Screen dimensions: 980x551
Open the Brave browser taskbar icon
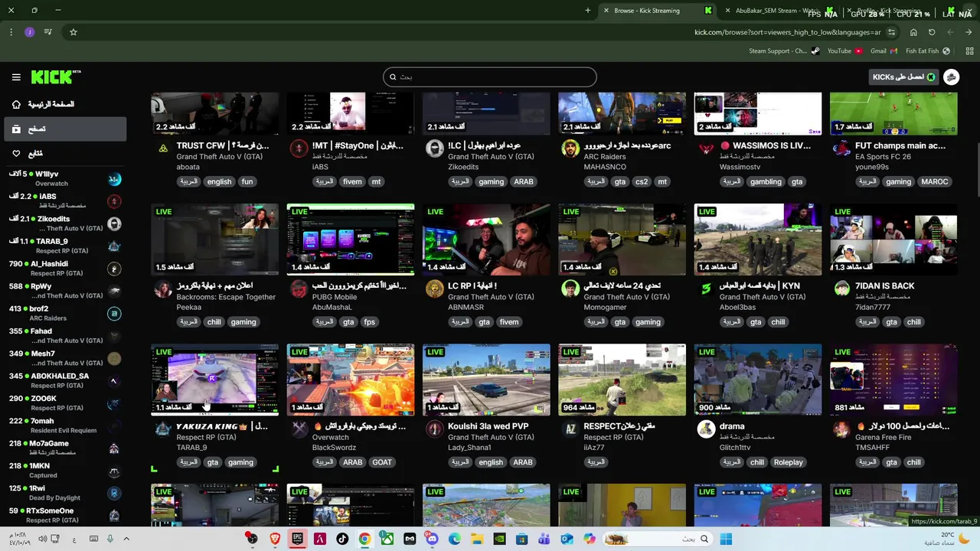tap(275, 539)
